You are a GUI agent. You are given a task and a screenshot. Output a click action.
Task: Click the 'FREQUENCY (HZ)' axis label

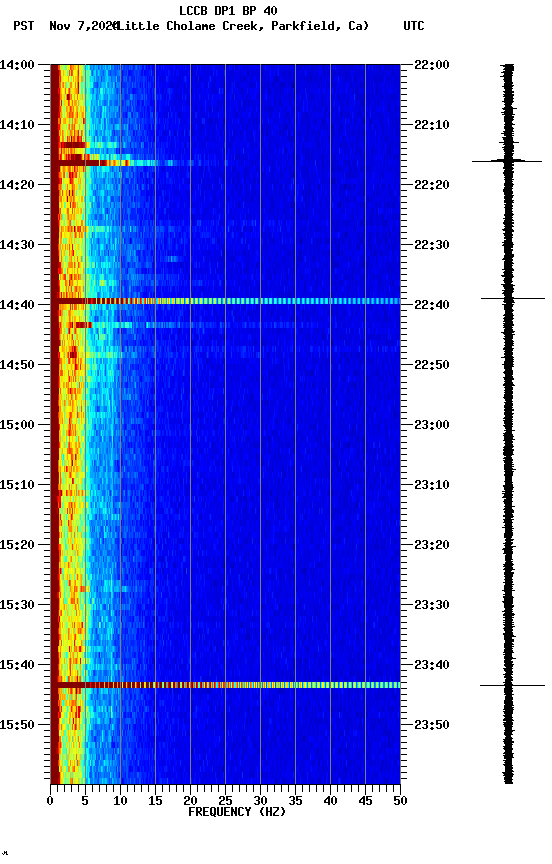(x=237, y=812)
